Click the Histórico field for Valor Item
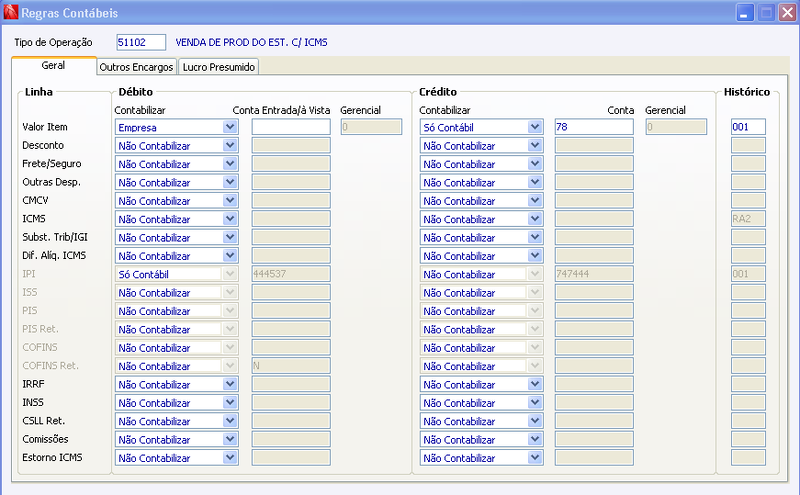Screen dimensions: 800x495 (x=748, y=127)
